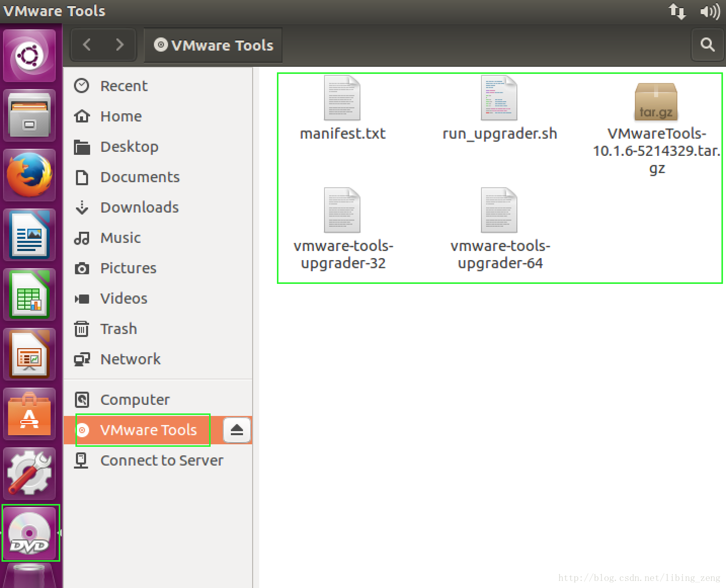The height and width of the screenshot is (588, 726).
Task: Open Downloads in the sidebar
Action: pyautogui.click(x=158, y=207)
